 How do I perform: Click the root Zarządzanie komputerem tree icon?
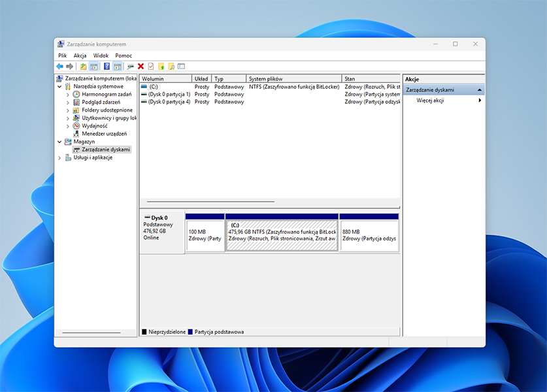[x=60, y=78]
